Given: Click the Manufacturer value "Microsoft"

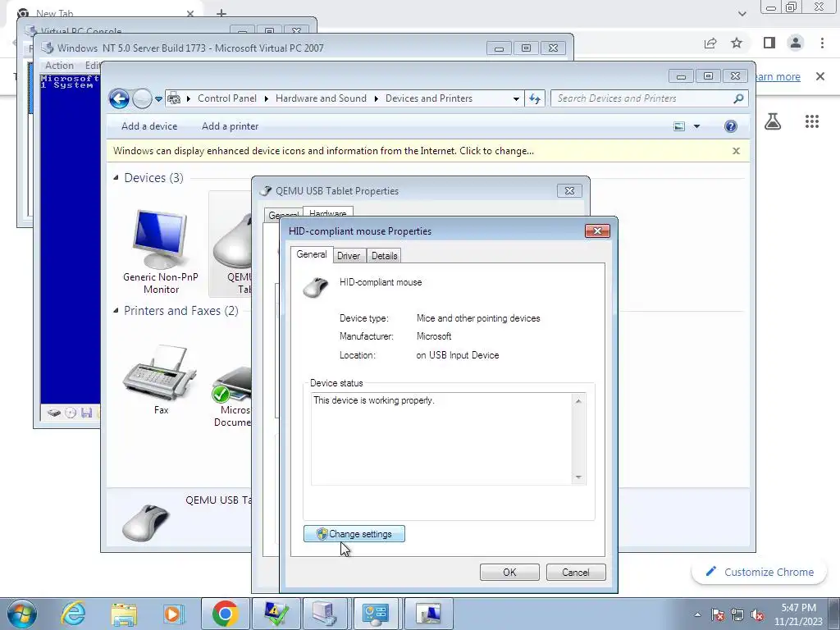Looking at the screenshot, I should point(434,336).
